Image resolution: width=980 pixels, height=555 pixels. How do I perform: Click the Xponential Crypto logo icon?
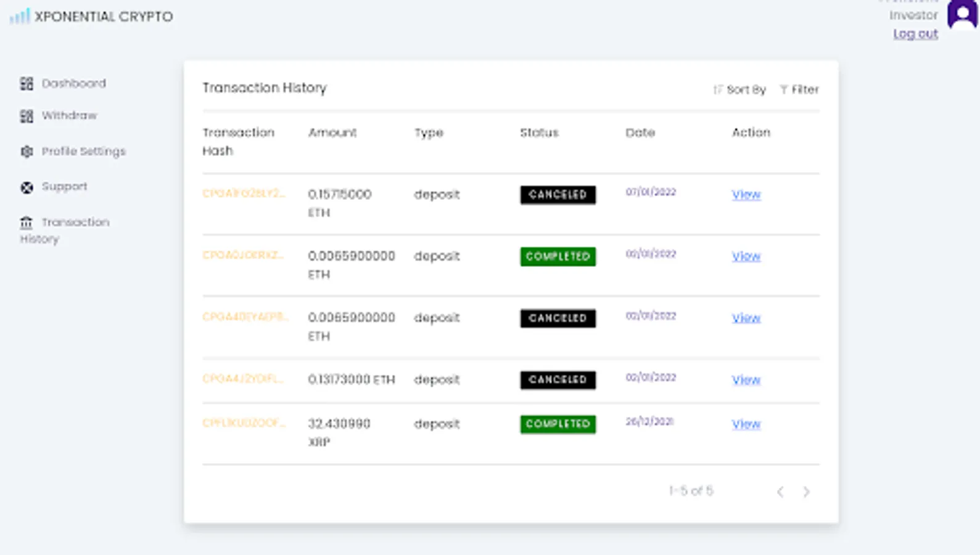click(20, 17)
